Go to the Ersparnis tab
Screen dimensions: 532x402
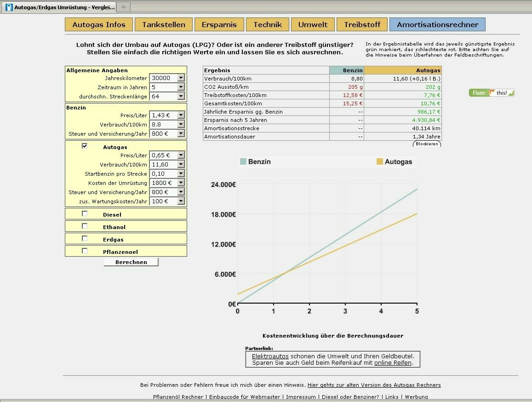coord(219,24)
